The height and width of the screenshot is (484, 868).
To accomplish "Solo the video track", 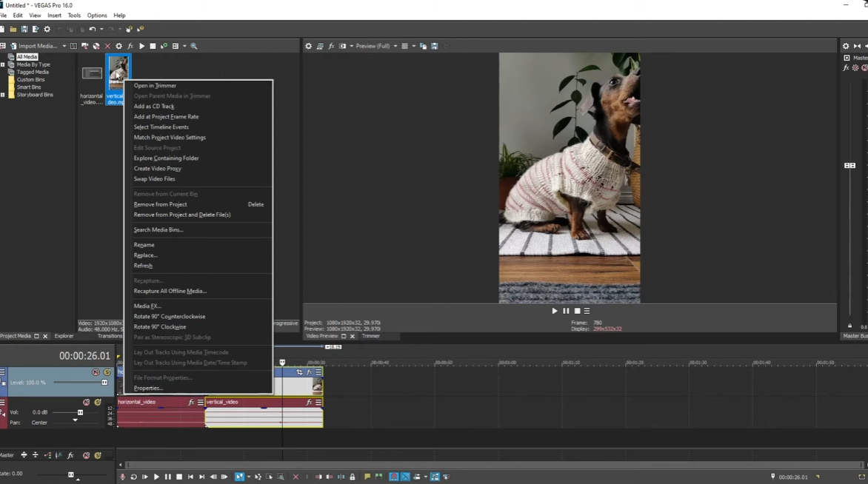I will pos(107,372).
